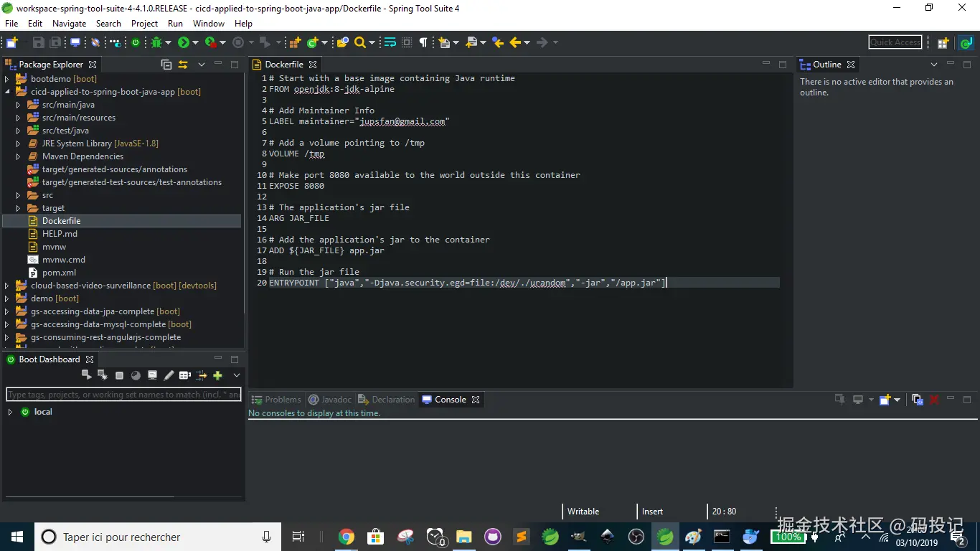Click Boot Dashboard tag filter field
The height and width of the screenshot is (551, 980).
tap(123, 395)
